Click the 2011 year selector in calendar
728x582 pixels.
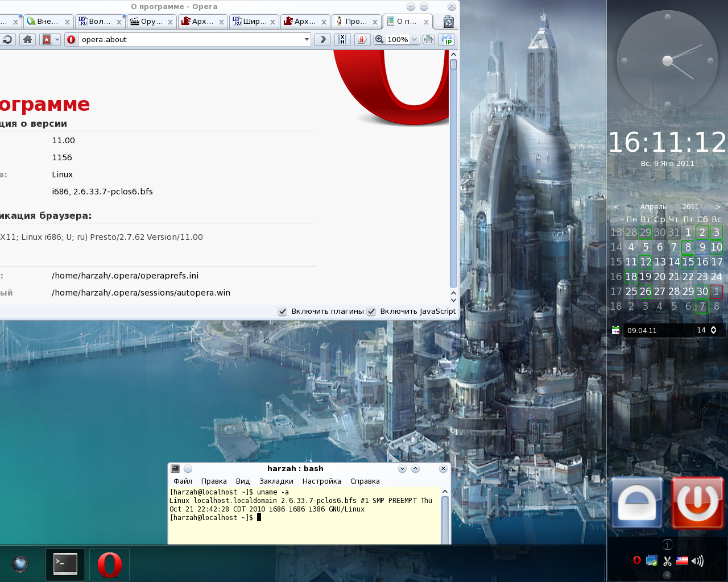(690, 207)
